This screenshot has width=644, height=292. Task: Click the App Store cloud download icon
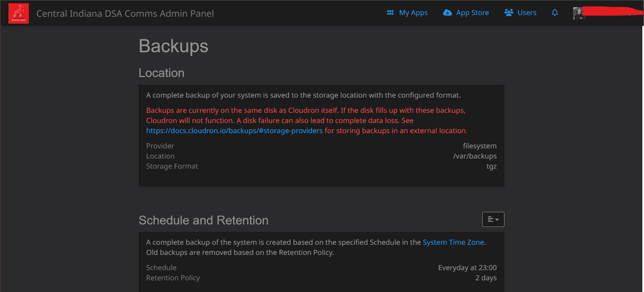tap(448, 13)
